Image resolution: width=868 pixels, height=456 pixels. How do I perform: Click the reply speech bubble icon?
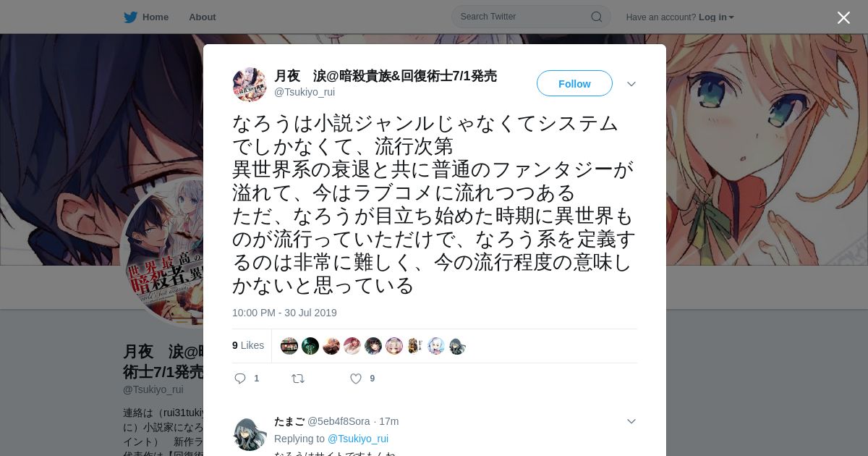pos(240,379)
